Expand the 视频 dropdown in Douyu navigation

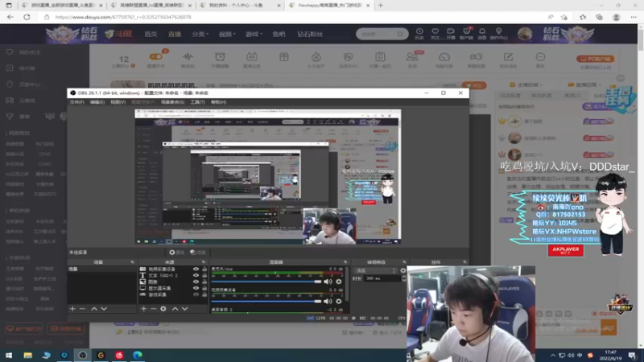227,34
